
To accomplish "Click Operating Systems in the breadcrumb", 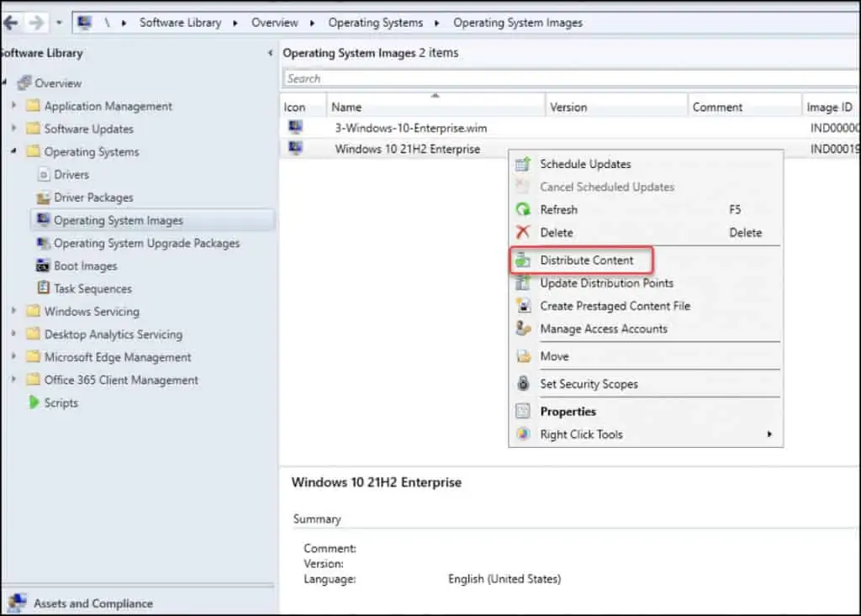I will tap(376, 23).
